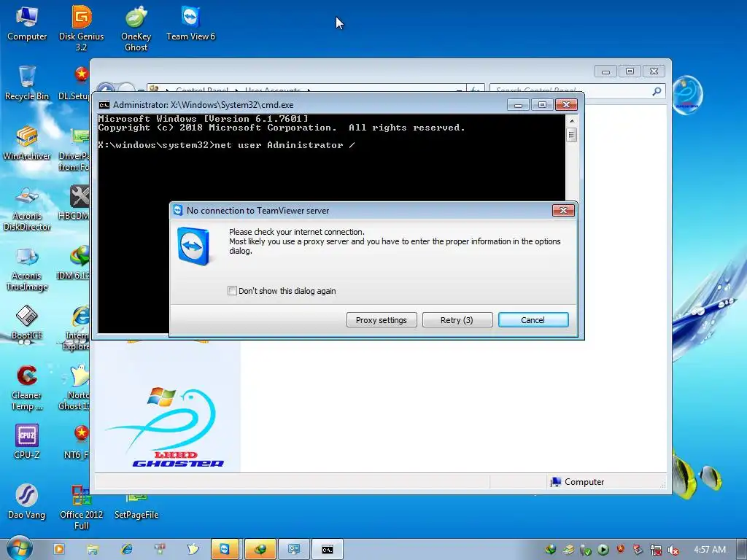Open the Computer desktop icon

[27, 24]
